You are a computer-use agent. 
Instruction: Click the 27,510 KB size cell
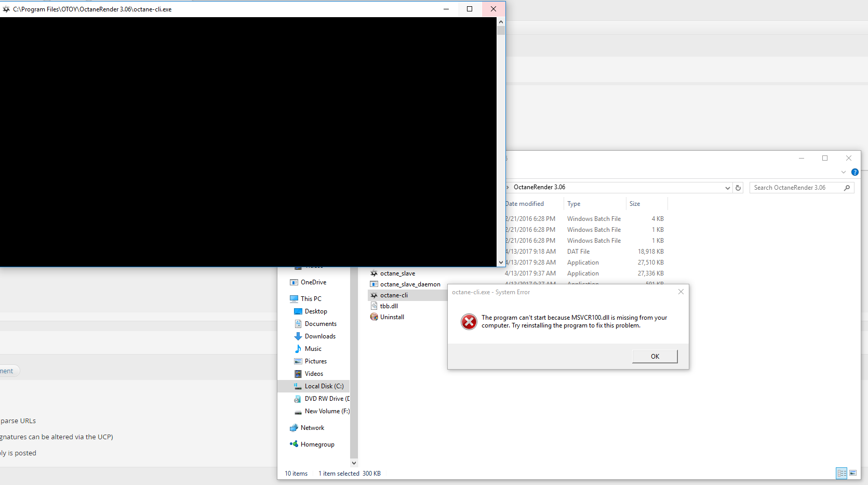pyautogui.click(x=650, y=263)
